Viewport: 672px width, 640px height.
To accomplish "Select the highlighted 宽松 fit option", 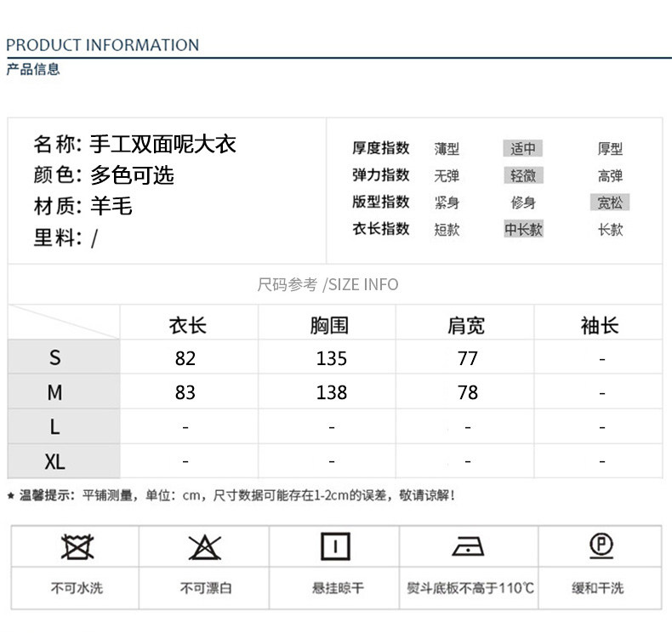I will [610, 203].
